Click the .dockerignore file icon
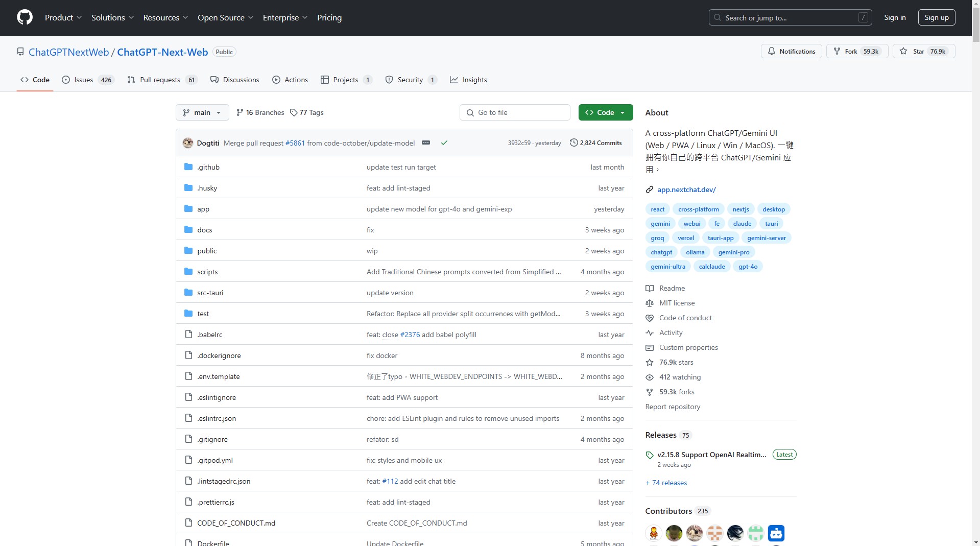The width and height of the screenshot is (980, 546). pyautogui.click(x=188, y=355)
